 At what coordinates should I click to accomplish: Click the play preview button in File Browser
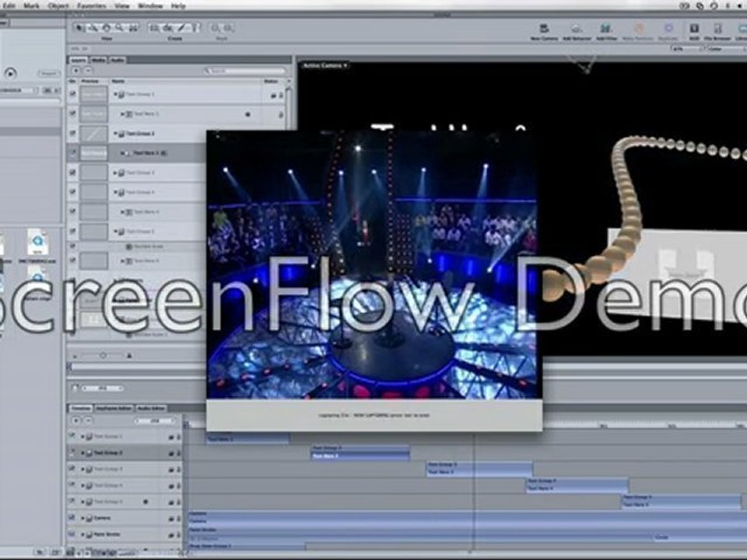point(10,73)
